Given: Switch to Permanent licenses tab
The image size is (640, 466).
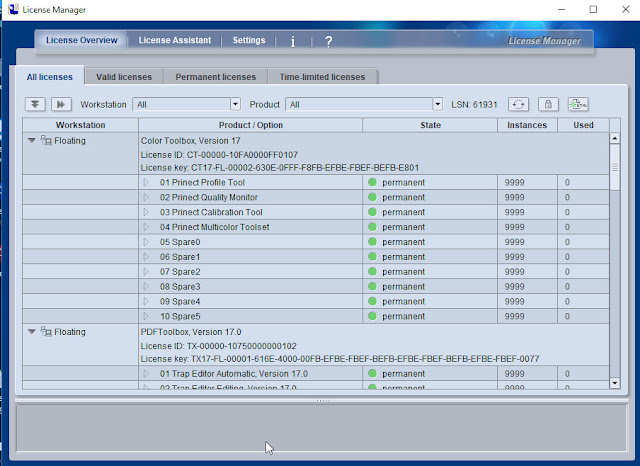Looking at the screenshot, I should tap(216, 77).
